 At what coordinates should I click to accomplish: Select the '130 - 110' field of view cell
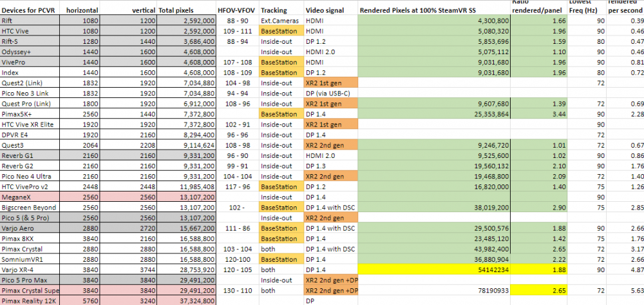pyautogui.click(x=238, y=290)
